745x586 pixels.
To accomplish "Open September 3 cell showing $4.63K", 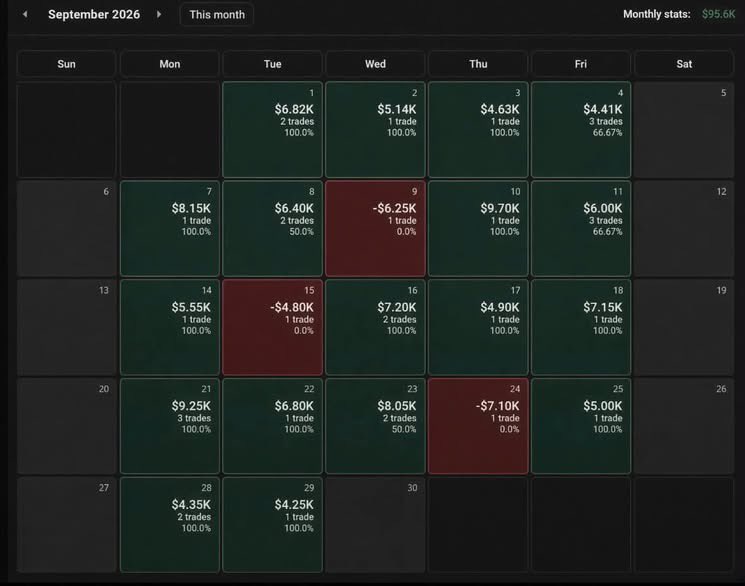I will [x=478, y=130].
